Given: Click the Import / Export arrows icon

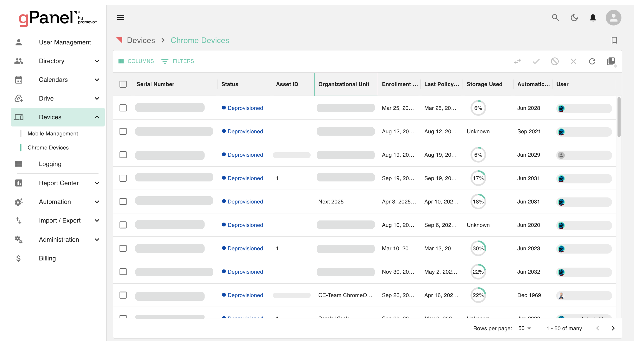Looking at the screenshot, I should click(19, 220).
